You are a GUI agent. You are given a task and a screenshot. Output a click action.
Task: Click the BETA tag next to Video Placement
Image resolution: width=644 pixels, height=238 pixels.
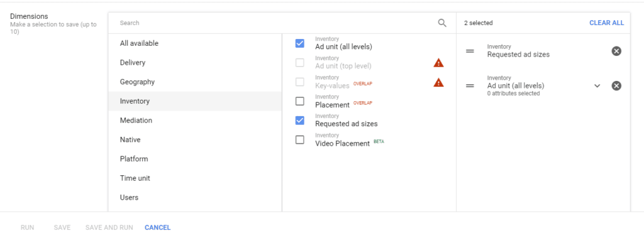pos(379,141)
